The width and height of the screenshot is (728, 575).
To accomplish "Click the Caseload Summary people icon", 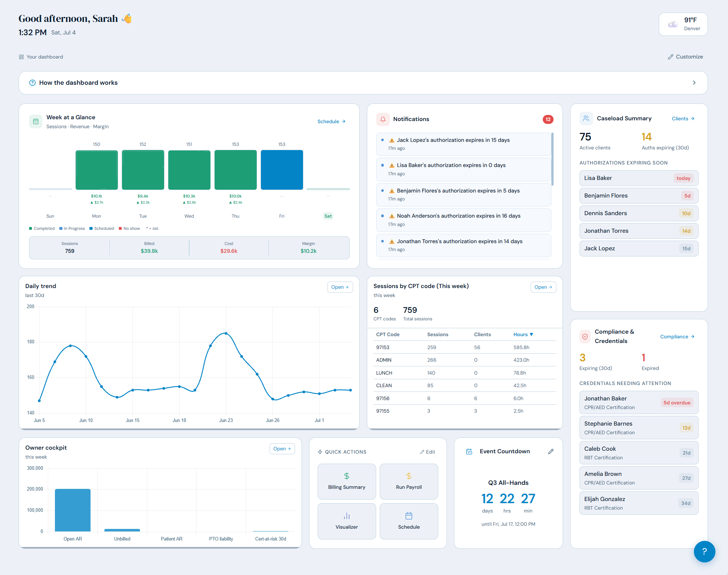I will pyautogui.click(x=586, y=119).
